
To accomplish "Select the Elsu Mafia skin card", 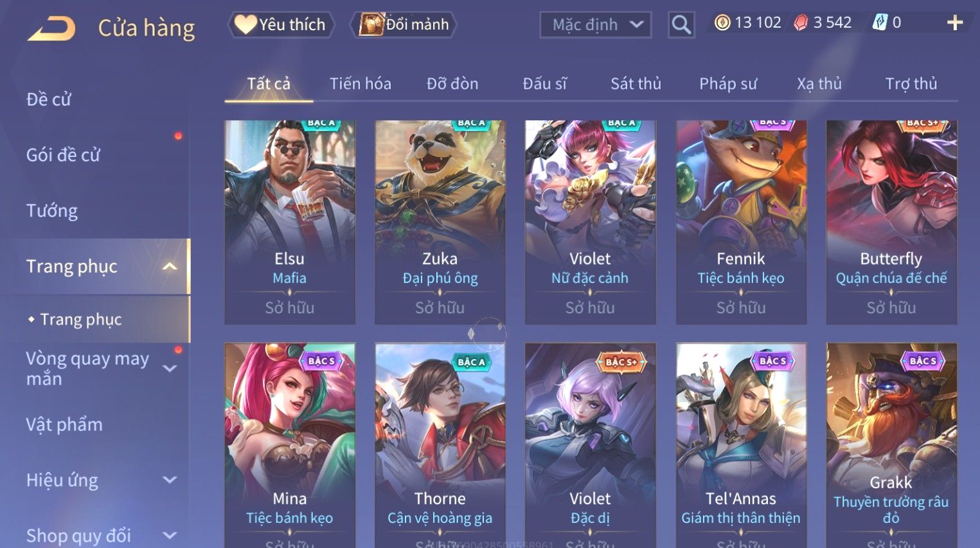I will pyautogui.click(x=289, y=223).
